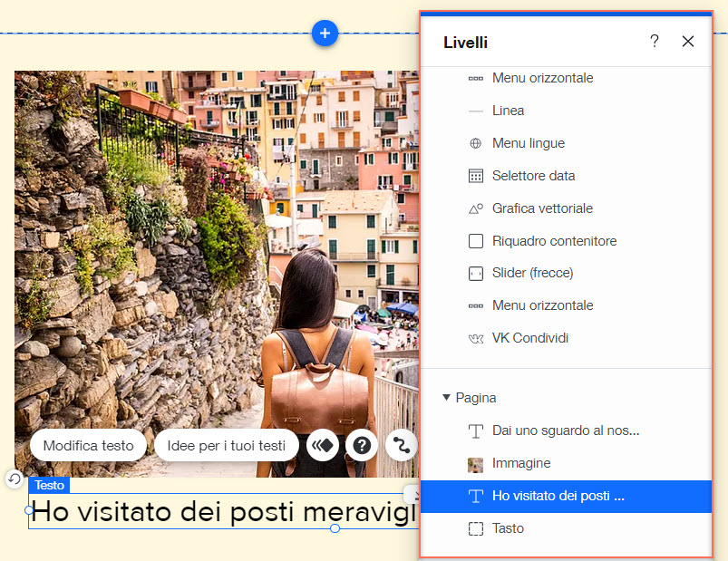Click the shapes icon beside Grafica vettoriale
Viewport: 728px width, 561px height.
(x=475, y=208)
